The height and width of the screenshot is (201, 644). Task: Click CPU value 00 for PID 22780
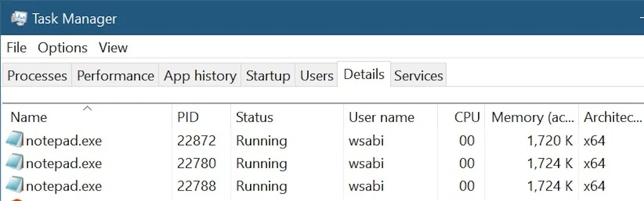[467, 163]
